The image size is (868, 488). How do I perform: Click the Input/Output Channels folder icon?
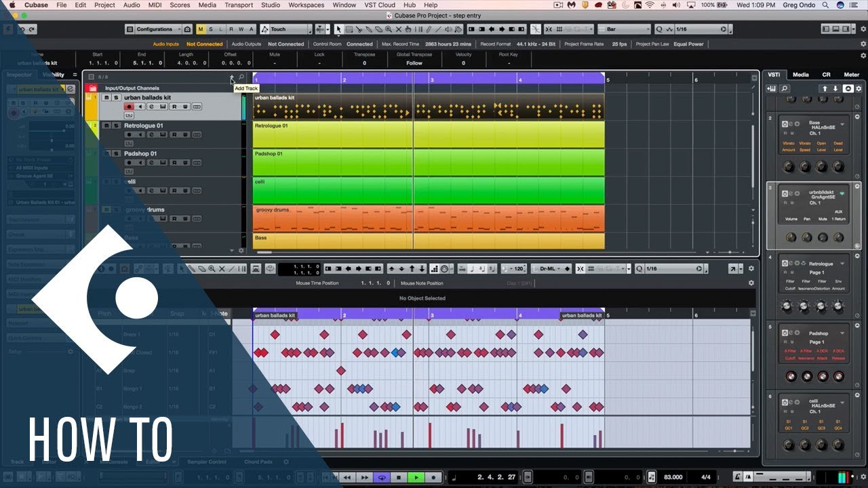93,88
